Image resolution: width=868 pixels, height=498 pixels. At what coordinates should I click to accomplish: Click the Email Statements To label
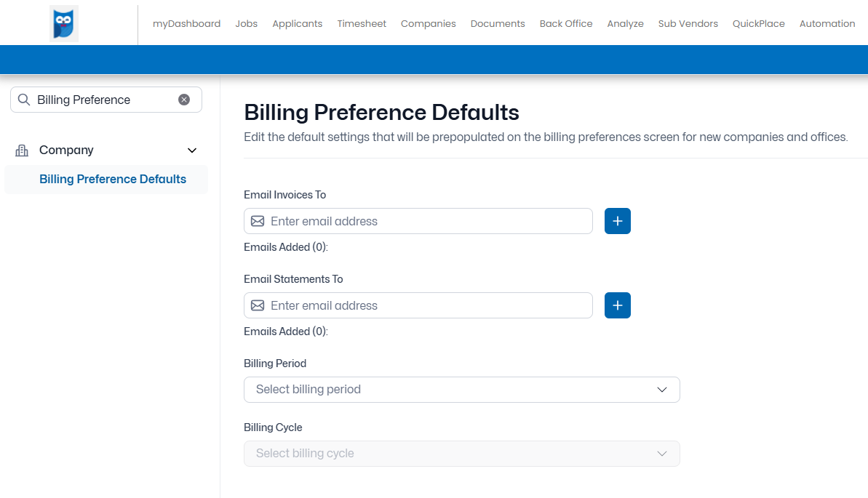[x=293, y=279]
